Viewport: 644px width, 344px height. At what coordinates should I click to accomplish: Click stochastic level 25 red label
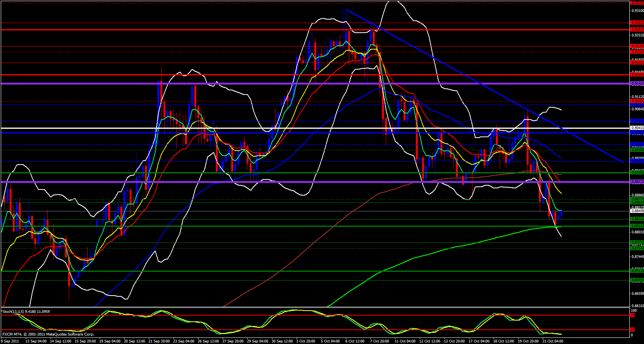tap(632, 330)
